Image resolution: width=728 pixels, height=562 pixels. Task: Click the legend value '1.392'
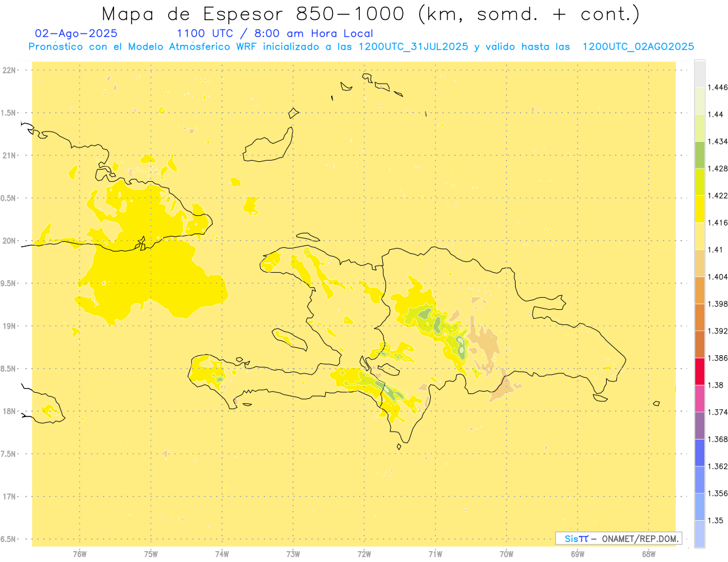coord(717,331)
